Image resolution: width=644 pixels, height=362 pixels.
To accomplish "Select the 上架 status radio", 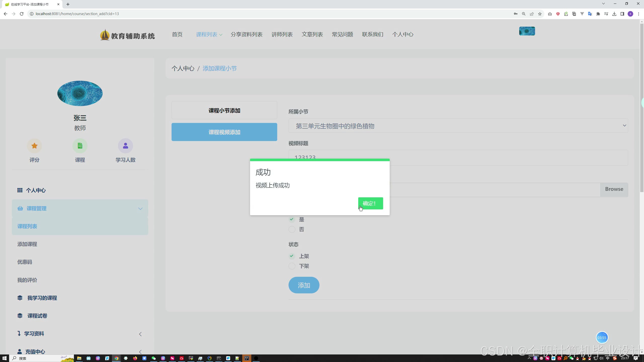I will point(292,256).
